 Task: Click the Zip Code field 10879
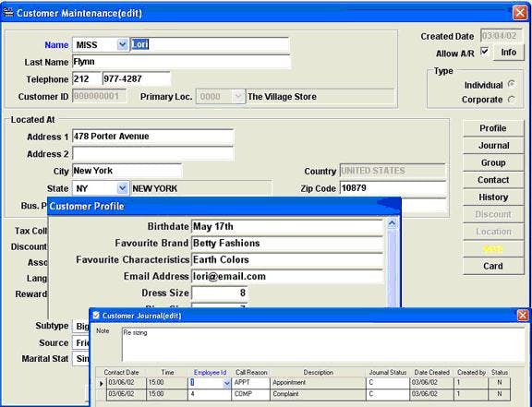(x=393, y=188)
